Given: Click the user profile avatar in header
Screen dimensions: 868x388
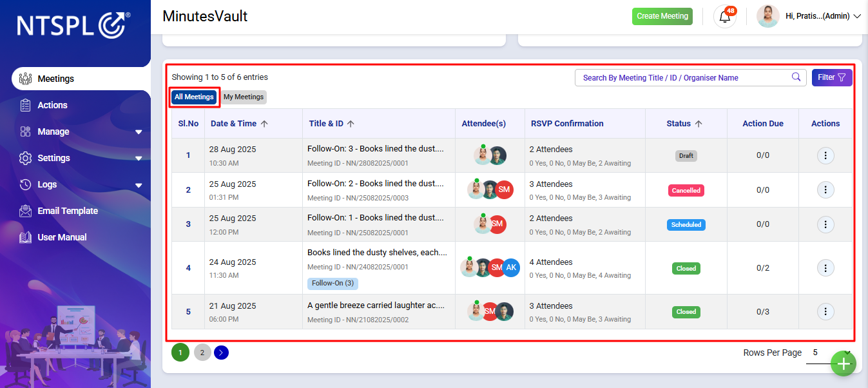Looking at the screenshot, I should [767, 16].
